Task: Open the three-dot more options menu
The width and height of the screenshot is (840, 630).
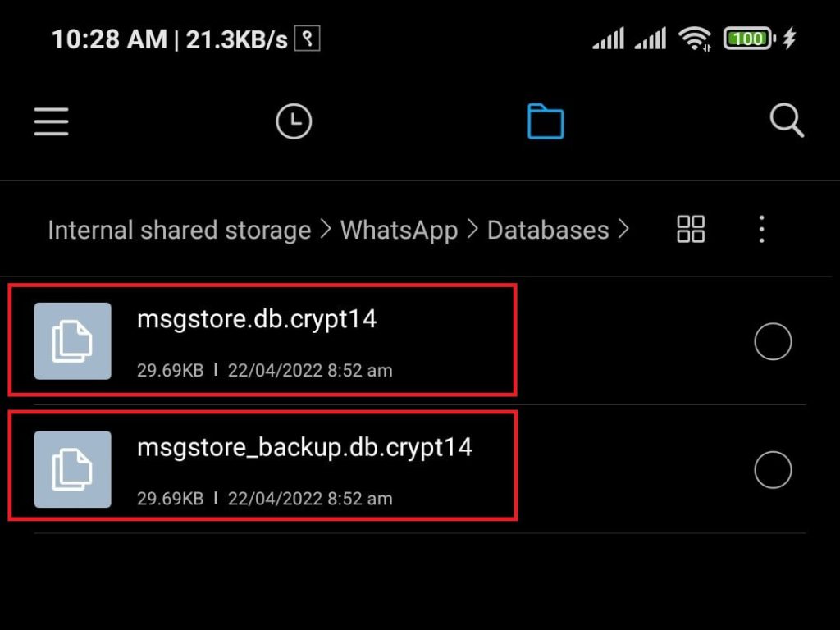Action: click(x=761, y=230)
